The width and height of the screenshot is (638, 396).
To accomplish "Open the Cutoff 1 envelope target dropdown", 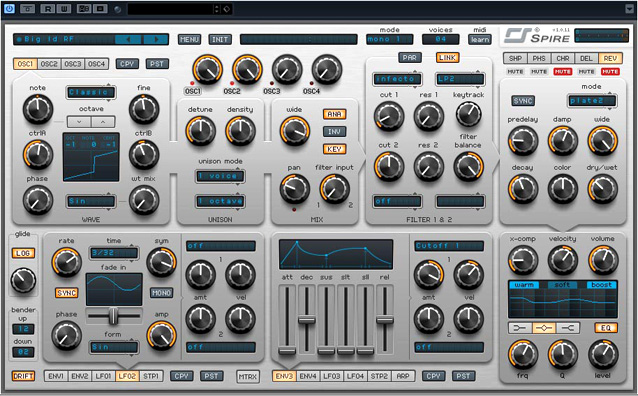I will tap(449, 246).
